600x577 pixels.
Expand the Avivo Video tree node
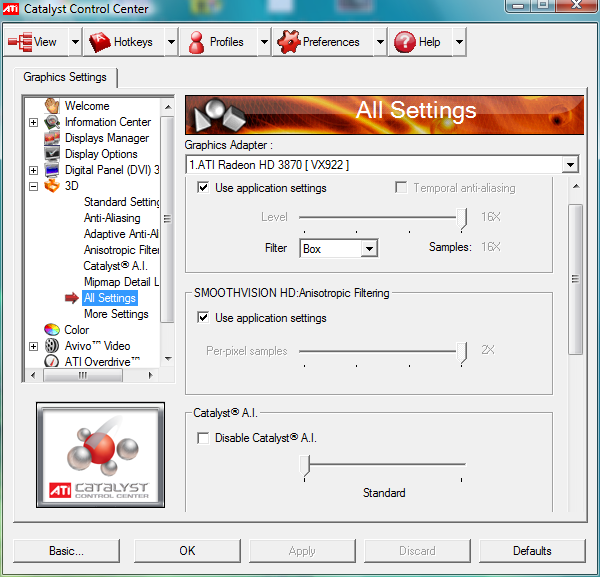pos(34,346)
